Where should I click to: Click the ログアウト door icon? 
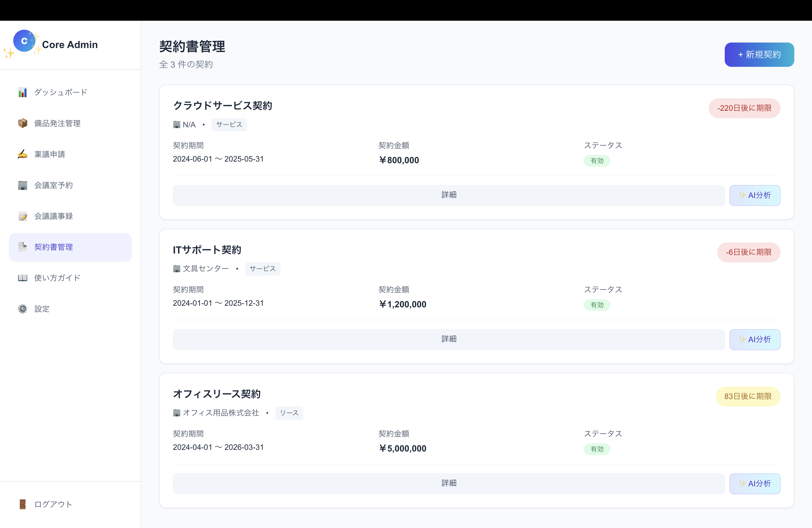(x=23, y=504)
